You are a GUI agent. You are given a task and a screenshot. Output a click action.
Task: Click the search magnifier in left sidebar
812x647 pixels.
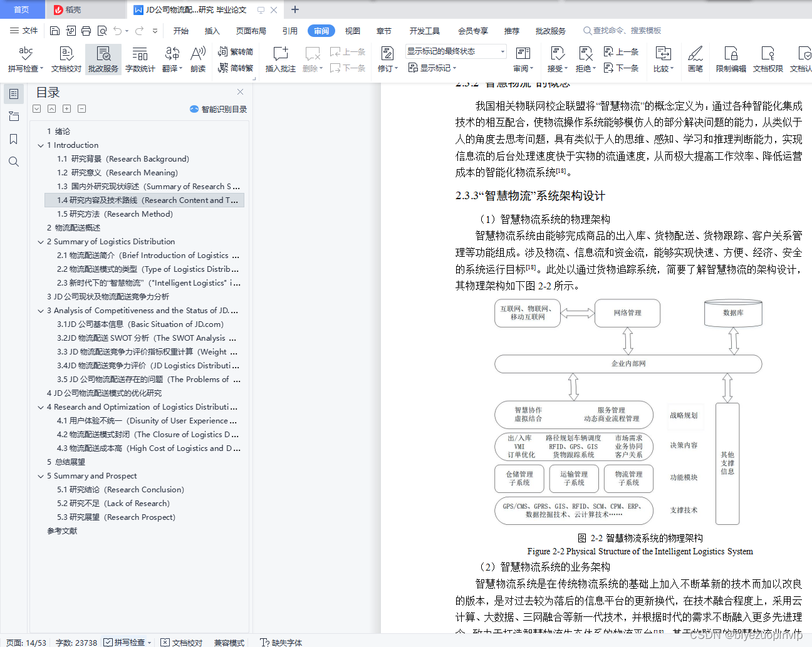click(x=13, y=162)
